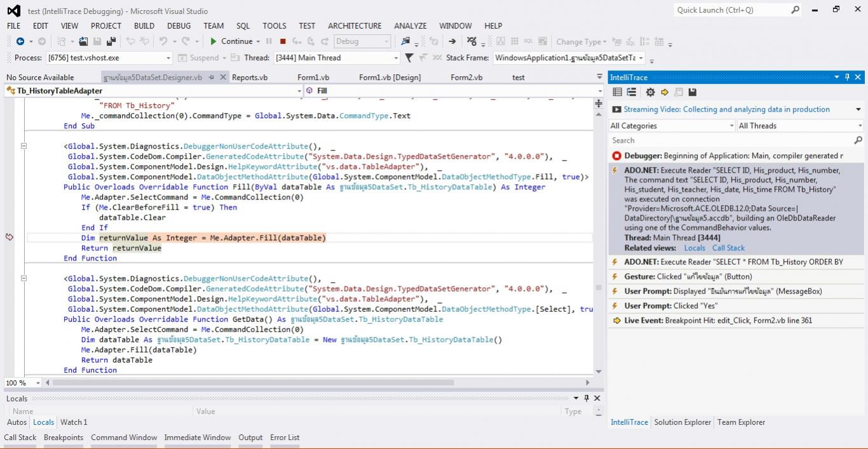The height and width of the screenshot is (449, 868).
Task: Click the Navigate Backward arrow icon
Action: pos(20,41)
